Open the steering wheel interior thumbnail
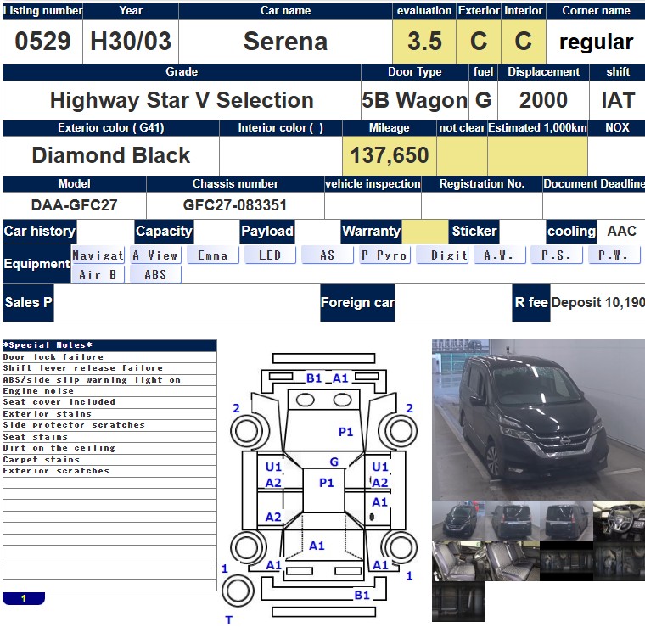The width and height of the screenshot is (645, 644). point(619,521)
